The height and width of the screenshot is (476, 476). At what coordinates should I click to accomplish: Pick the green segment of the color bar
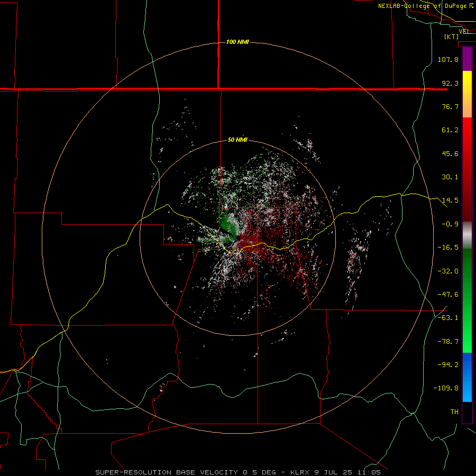pos(467,300)
